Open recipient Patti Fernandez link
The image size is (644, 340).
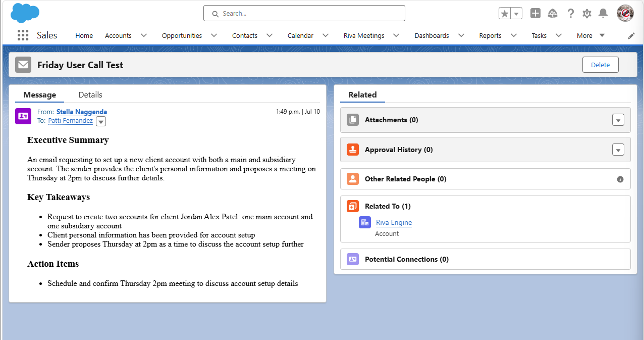[x=71, y=121]
